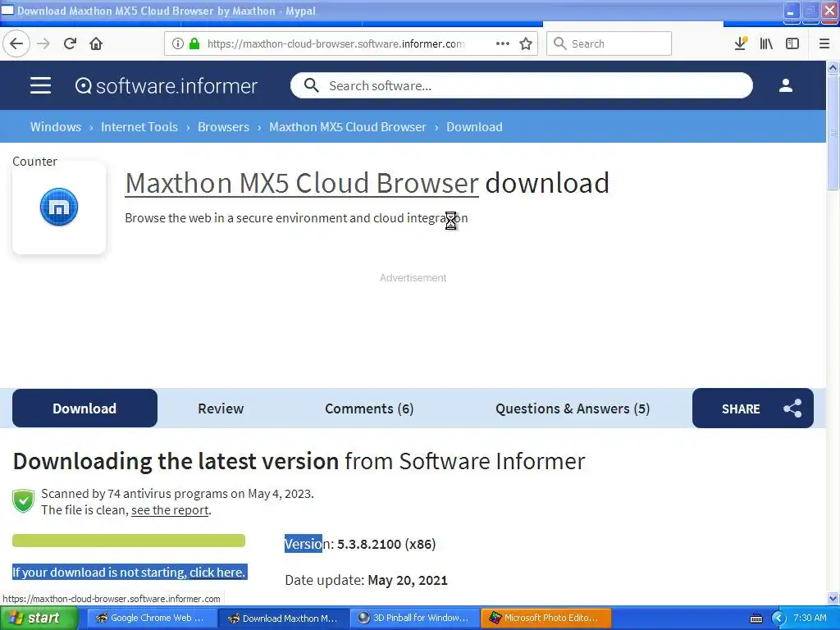The image size is (840, 630).
Task: Click the Counter label text
Action: [34, 162]
